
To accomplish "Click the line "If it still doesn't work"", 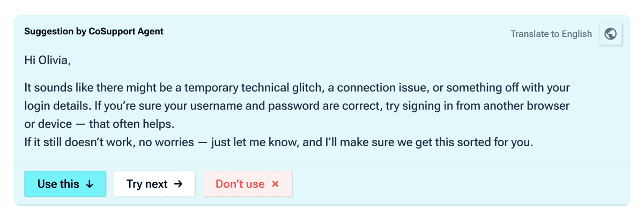I will (x=278, y=143).
